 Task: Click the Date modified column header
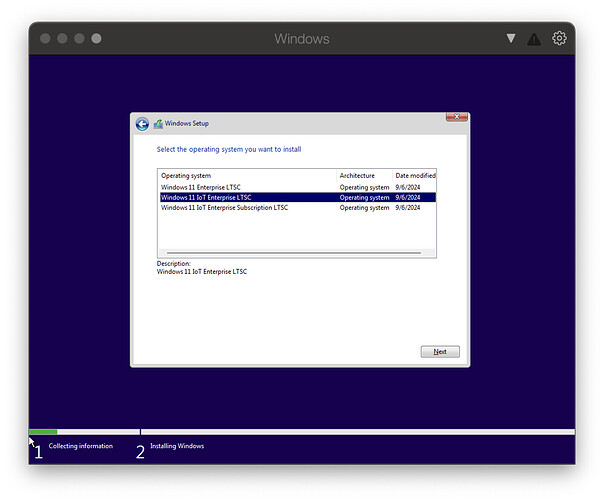click(x=415, y=175)
